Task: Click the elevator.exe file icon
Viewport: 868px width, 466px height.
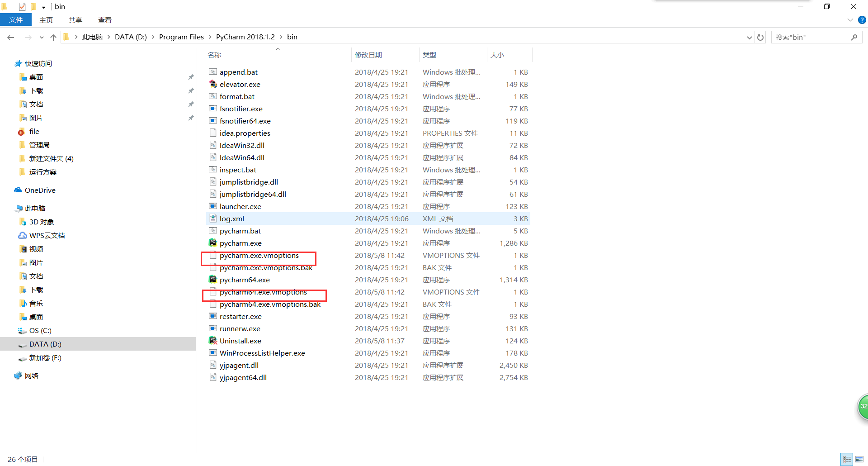Action: (213, 84)
